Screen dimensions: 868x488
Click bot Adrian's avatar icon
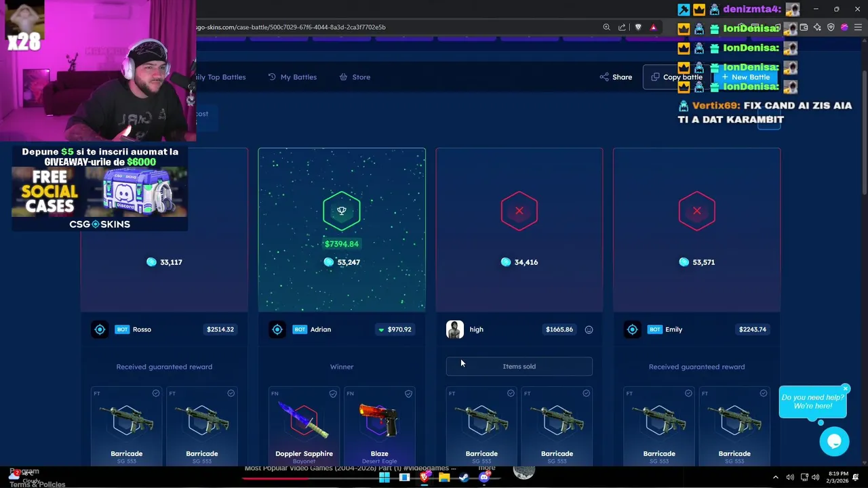(277, 329)
